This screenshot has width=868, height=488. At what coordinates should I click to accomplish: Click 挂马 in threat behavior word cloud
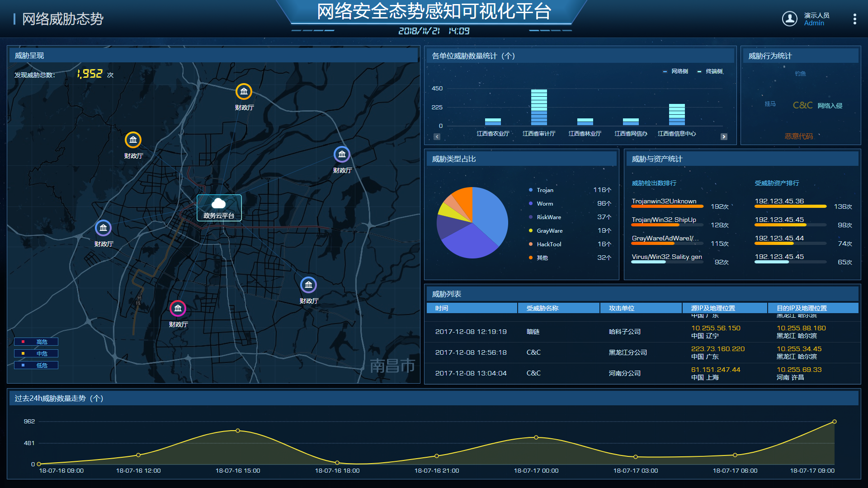tap(770, 104)
